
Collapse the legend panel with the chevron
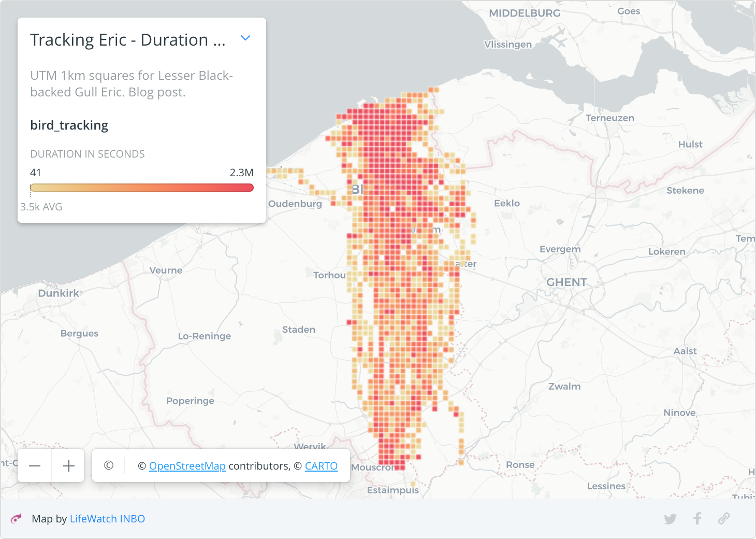coord(245,38)
